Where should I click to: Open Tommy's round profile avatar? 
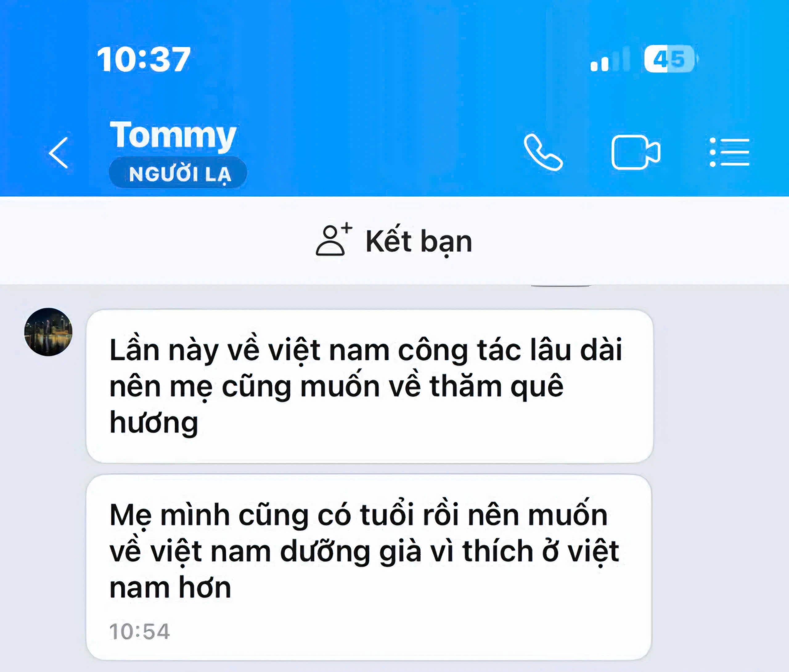(48, 332)
